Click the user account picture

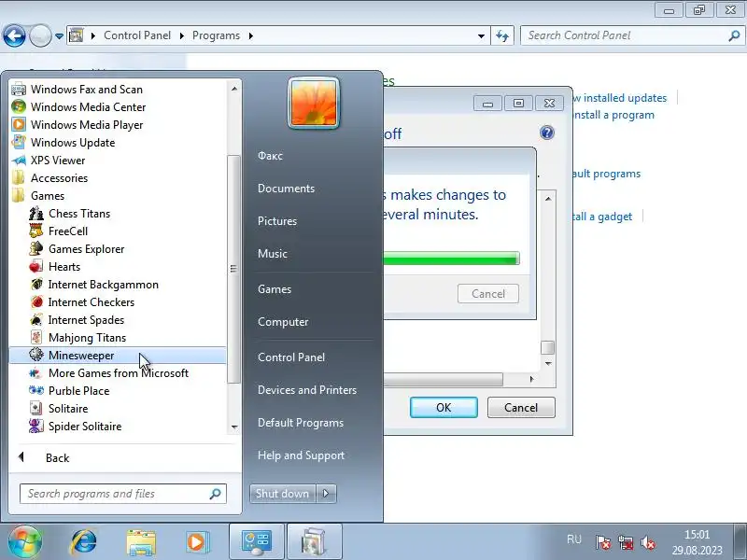(314, 103)
